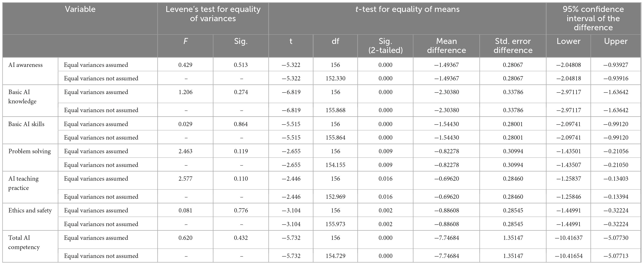Click the 95% confidence interval header
The image size is (644, 265).
tap(593, 18)
